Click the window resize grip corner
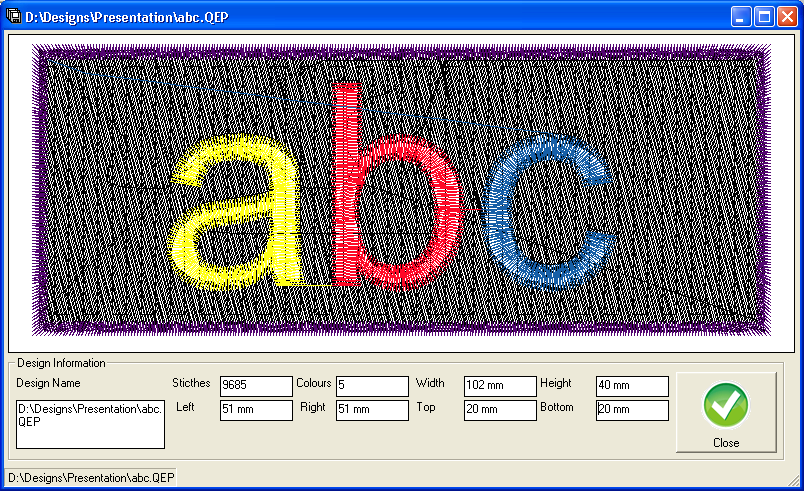Image resolution: width=804 pixels, height=491 pixels. [x=794, y=481]
